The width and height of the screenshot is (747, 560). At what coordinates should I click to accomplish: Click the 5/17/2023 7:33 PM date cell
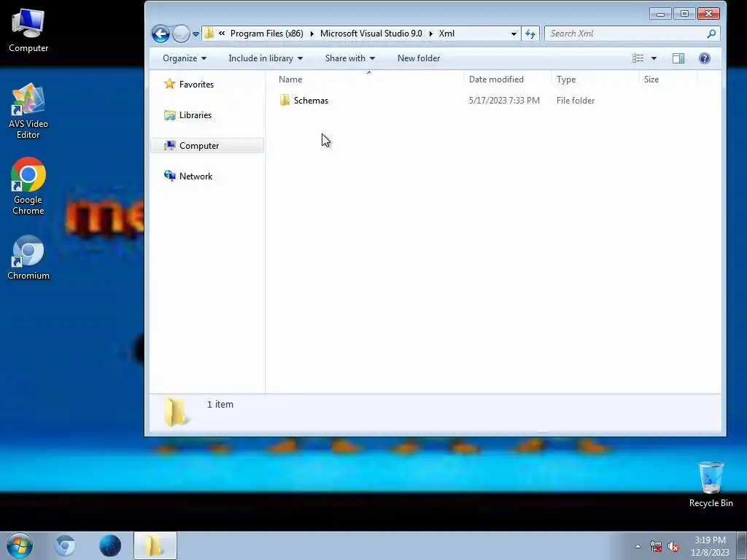pos(504,101)
